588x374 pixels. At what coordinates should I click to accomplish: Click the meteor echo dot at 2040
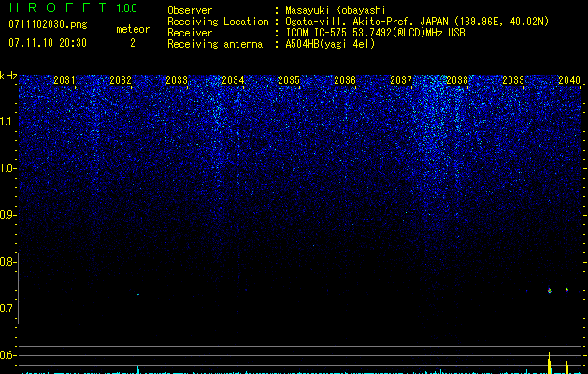coord(567,290)
